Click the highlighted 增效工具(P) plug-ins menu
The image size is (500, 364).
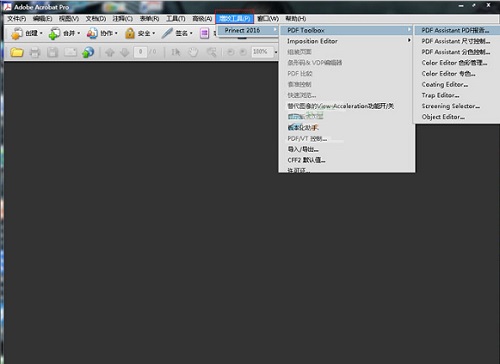tap(235, 18)
